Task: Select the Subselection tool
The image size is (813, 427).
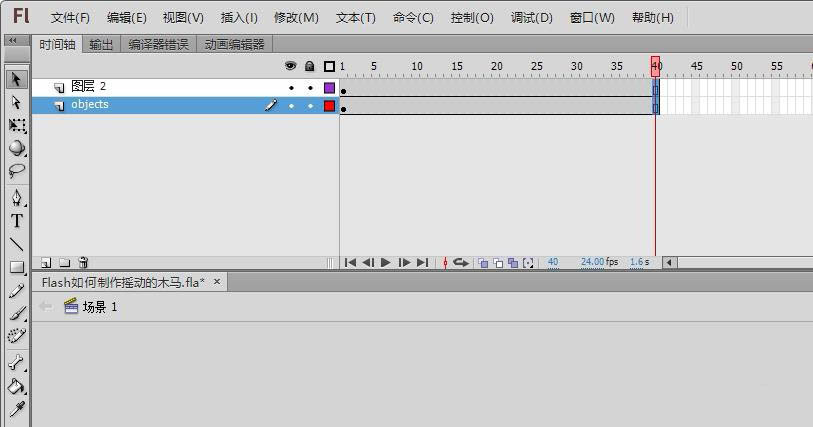Action: (17, 102)
